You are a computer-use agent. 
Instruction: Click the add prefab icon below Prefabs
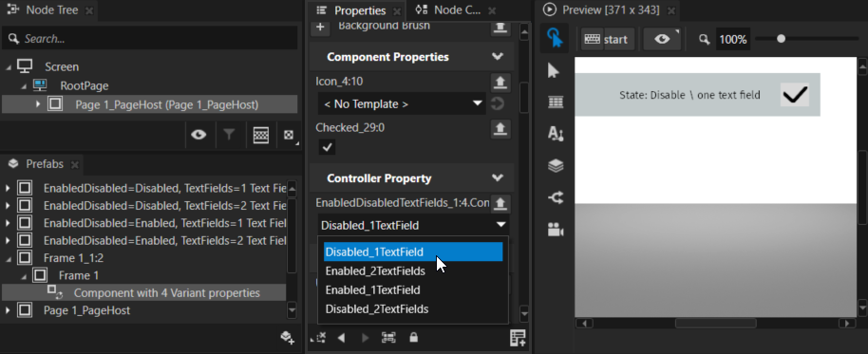[x=287, y=338]
